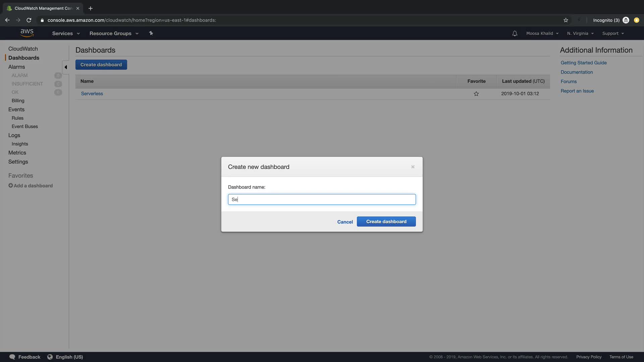This screenshot has width=644, height=362.
Task: Open the Resource Groups dropdown
Action: (114, 34)
